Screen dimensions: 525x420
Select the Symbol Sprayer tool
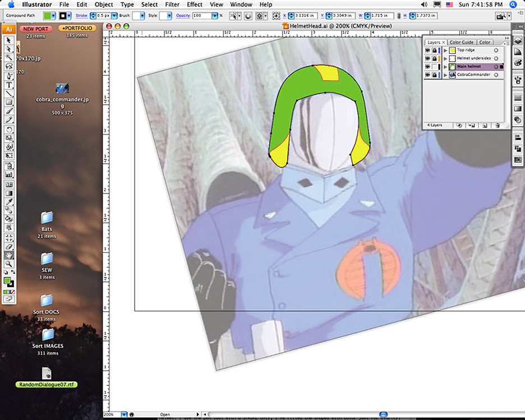coord(9,165)
